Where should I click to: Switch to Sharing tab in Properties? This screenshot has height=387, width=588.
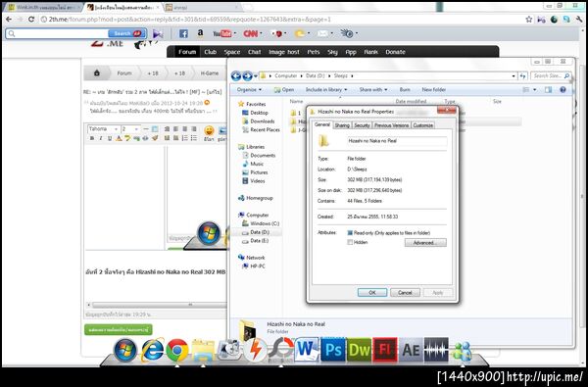click(342, 125)
